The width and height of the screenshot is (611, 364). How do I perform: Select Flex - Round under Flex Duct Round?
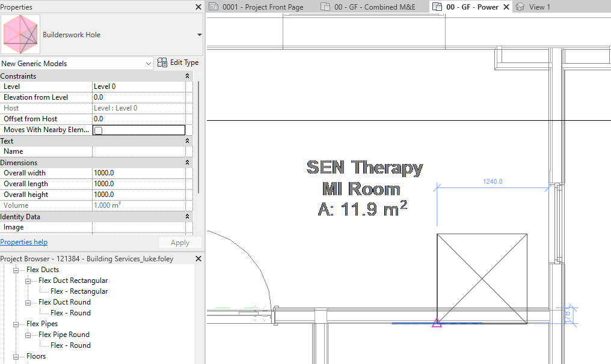click(70, 312)
